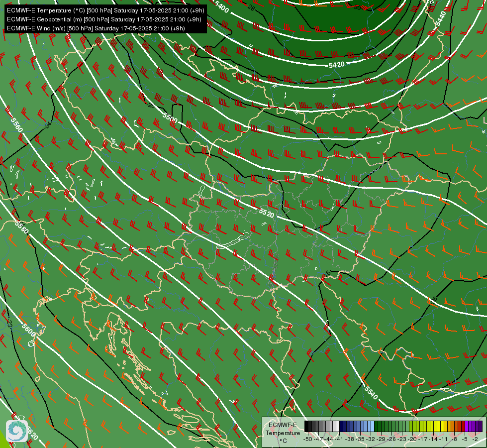Click the 5440 geopotential contour label
The width and height of the screenshot is (487, 448).
[x=440, y=18]
